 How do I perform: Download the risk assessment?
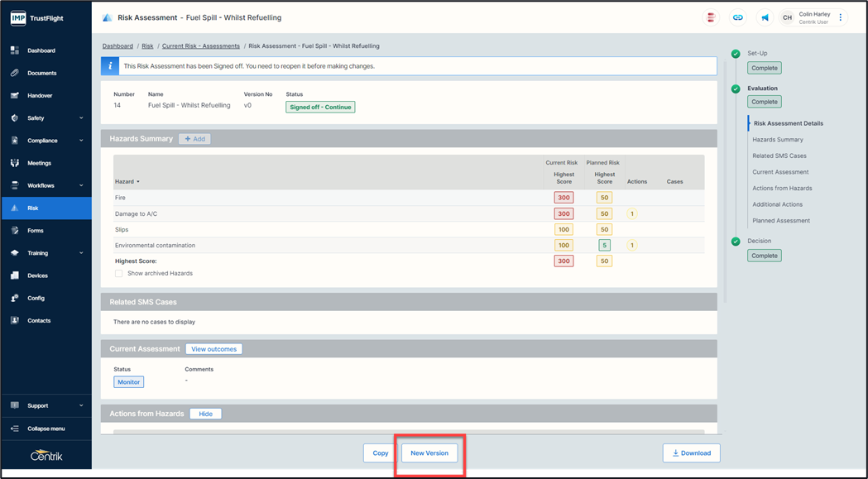click(691, 453)
